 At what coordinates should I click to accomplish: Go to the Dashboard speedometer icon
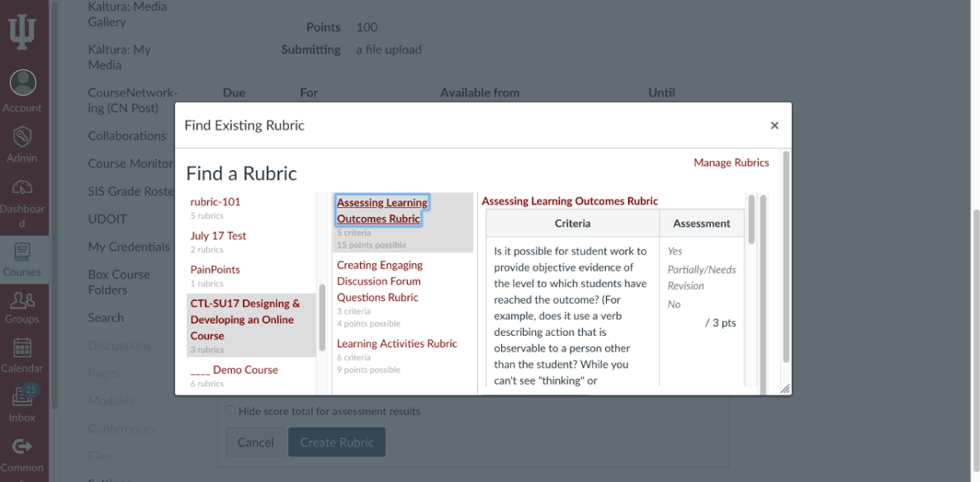pyautogui.click(x=22, y=187)
